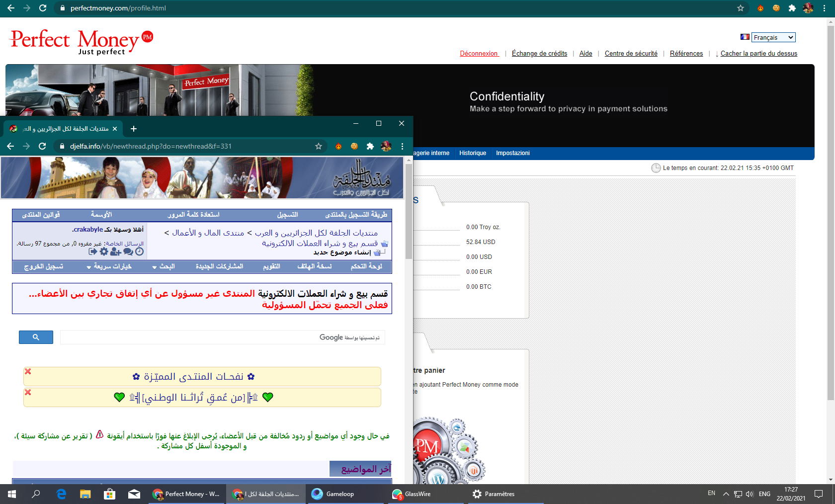Click the Perfect Money logo

(x=82, y=41)
